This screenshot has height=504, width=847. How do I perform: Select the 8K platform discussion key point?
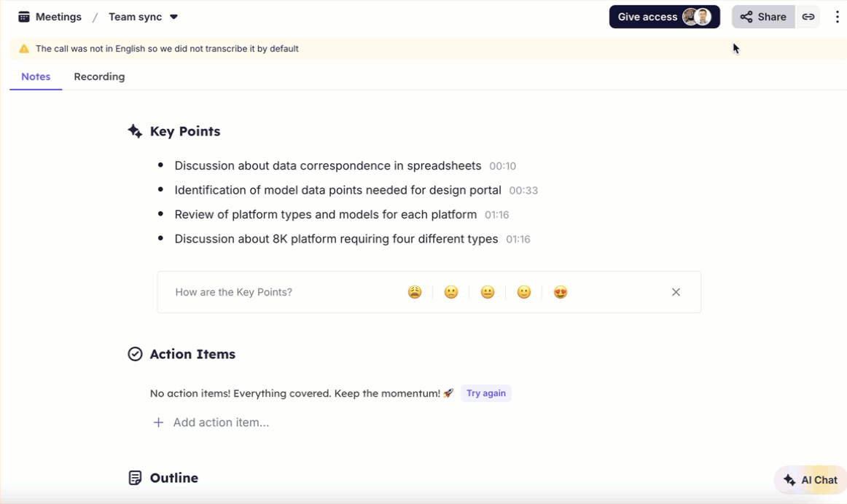click(336, 238)
